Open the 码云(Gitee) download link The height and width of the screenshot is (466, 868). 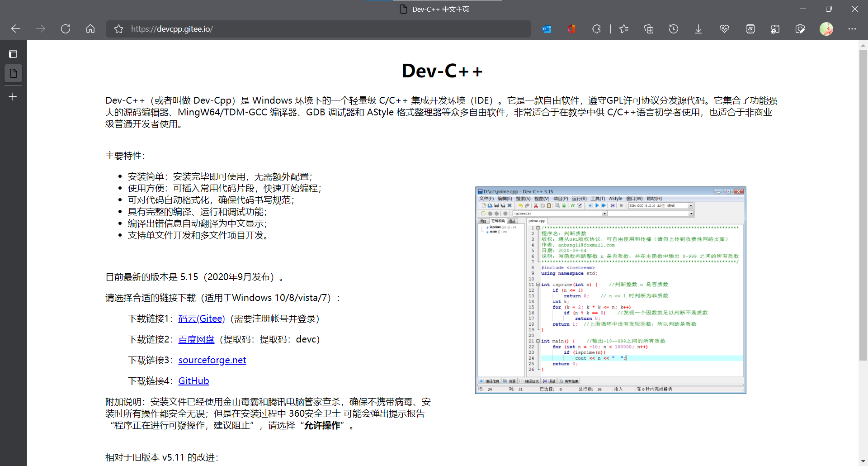tap(202, 319)
